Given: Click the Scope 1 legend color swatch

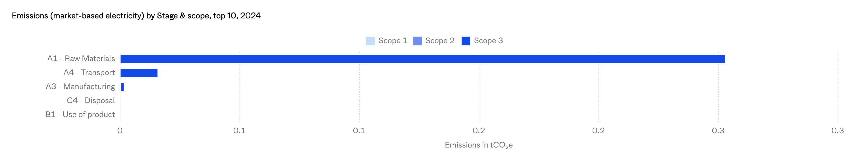Looking at the screenshot, I should click(x=370, y=41).
